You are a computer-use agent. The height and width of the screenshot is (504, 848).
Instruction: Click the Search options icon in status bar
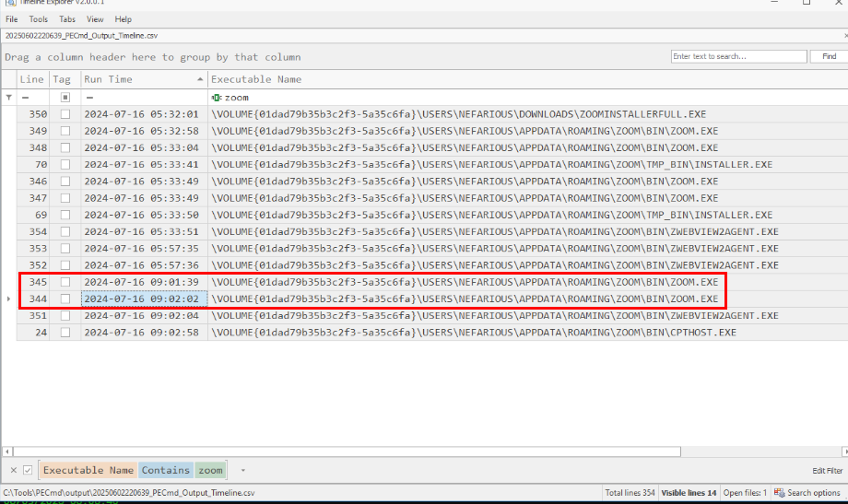[780, 493]
